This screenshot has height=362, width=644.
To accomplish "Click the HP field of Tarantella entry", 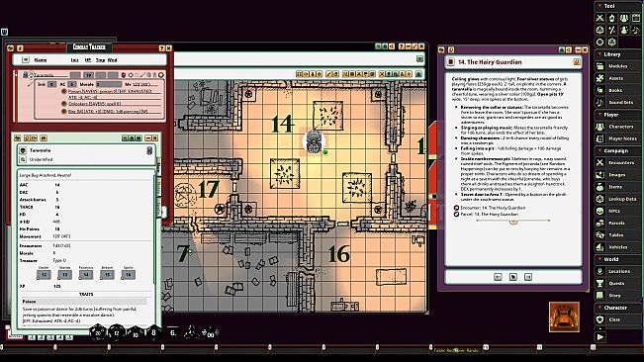I will click(x=88, y=75).
